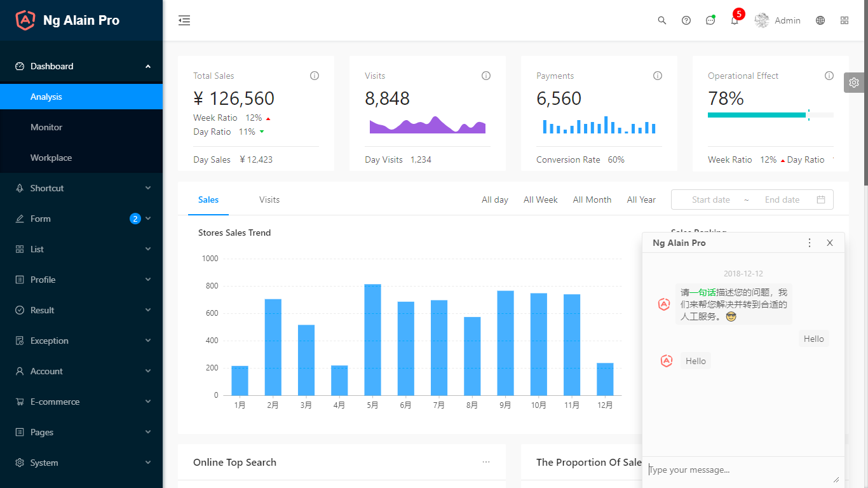Click the Start date input field
Screen dimensions: 868x488
click(710, 200)
